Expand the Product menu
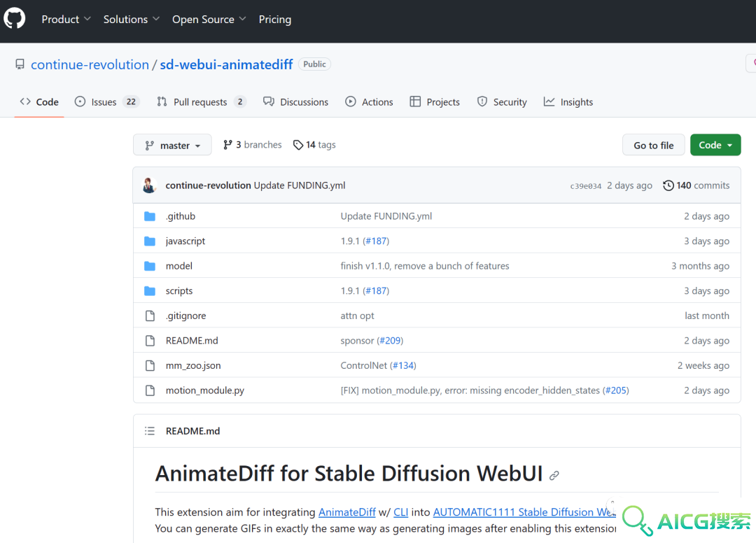 point(66,20)
